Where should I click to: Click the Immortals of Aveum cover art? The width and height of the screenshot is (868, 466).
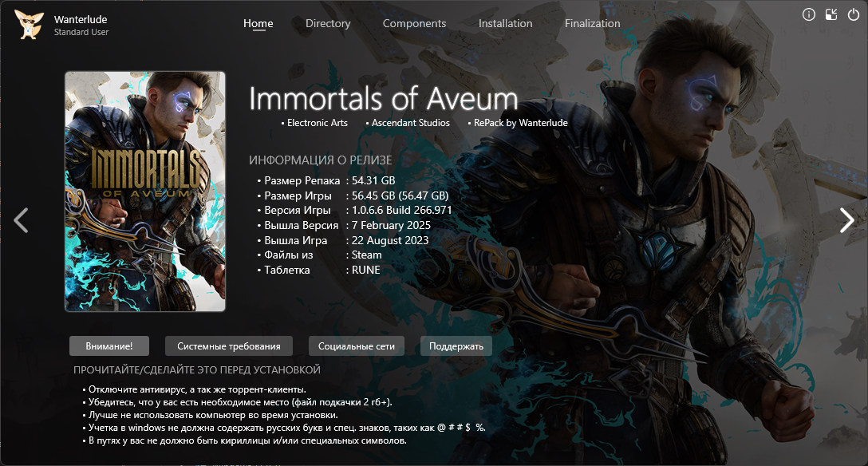coord(145,192)
